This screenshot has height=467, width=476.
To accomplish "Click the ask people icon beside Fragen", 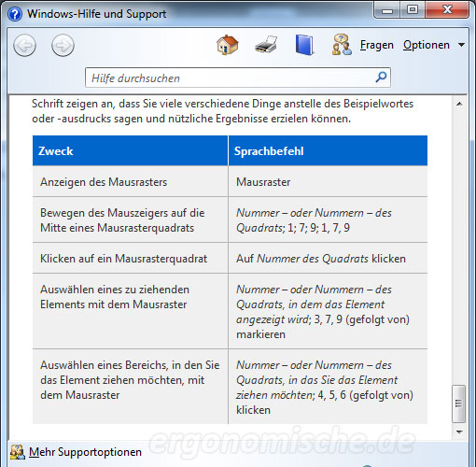I will [x=342, y=45].
